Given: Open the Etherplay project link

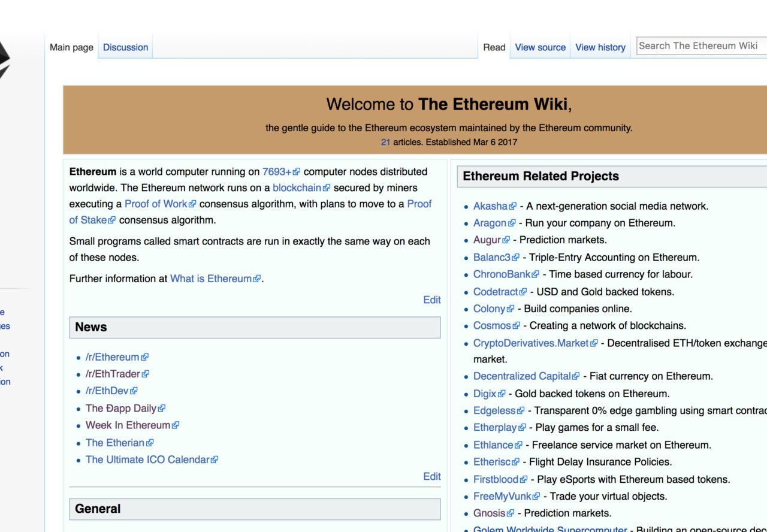Looking at the screenshot, I should [x=495, y=427].
